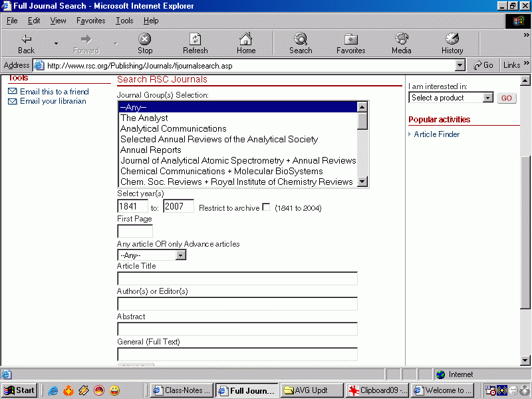Switch to Clipboard09 taskbar window
Image resolution: width=532 pixels, height=399 pixels.
pos(377,390)
